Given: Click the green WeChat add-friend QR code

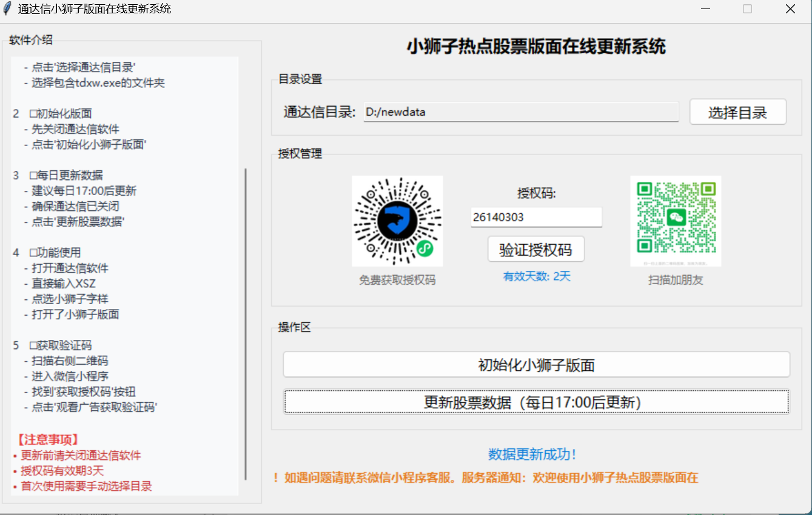Looking at the screenshot, I should pyautogui.click(x=676, y=221).
